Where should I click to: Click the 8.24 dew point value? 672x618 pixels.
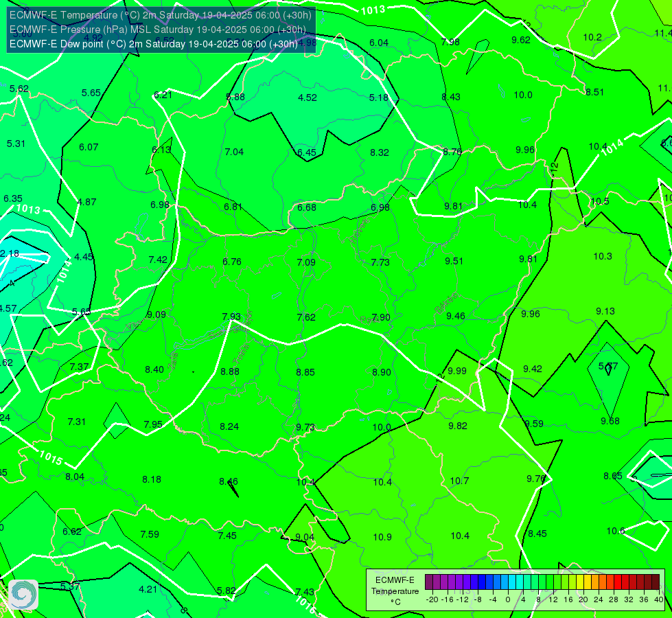229,426
